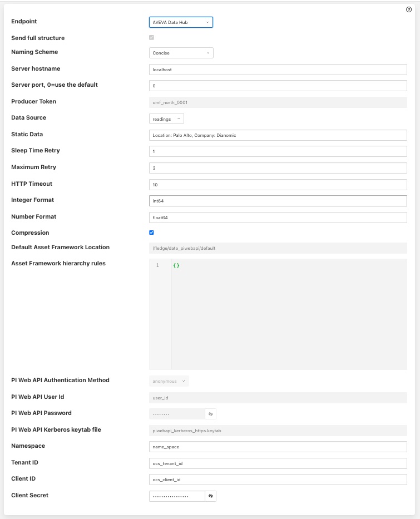Image resolution: width=420 pixels, height=519 pixels.
Task: Open the PI Web API Authentication Method dropdown
Action: point(169,380)
